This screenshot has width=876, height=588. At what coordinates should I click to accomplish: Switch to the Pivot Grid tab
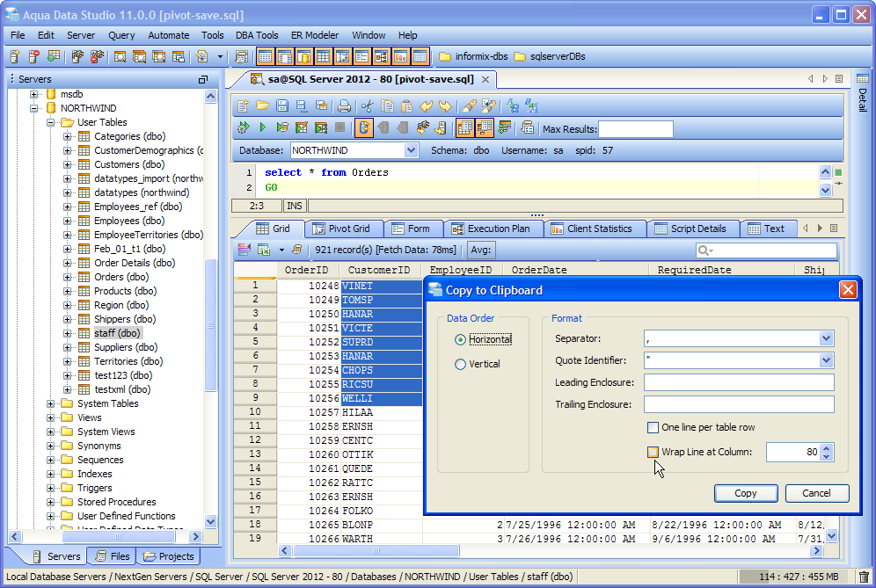click(342, 229)
